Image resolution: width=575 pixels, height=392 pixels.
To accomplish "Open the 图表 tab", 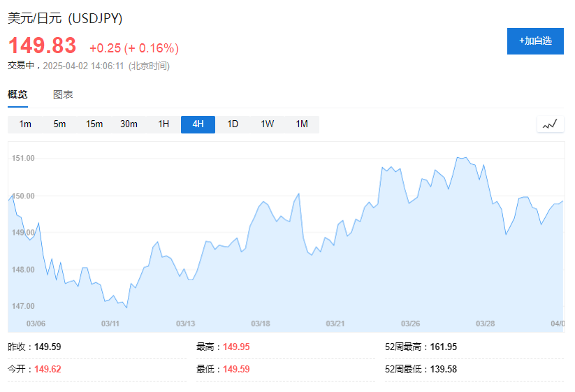I will (63, 95).
